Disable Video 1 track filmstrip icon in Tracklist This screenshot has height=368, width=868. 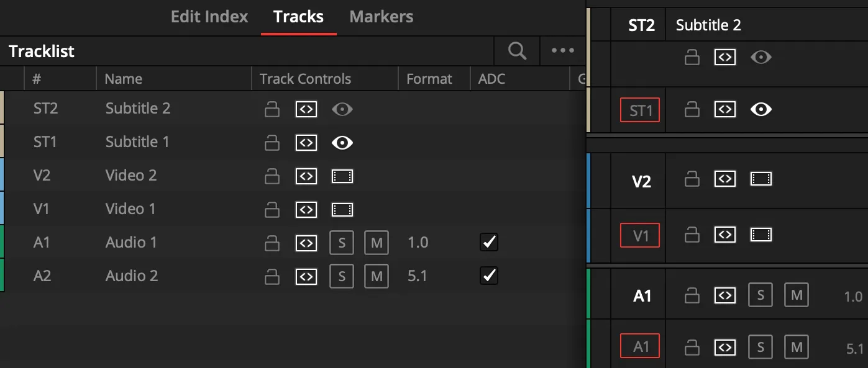(x=342, y=210)
